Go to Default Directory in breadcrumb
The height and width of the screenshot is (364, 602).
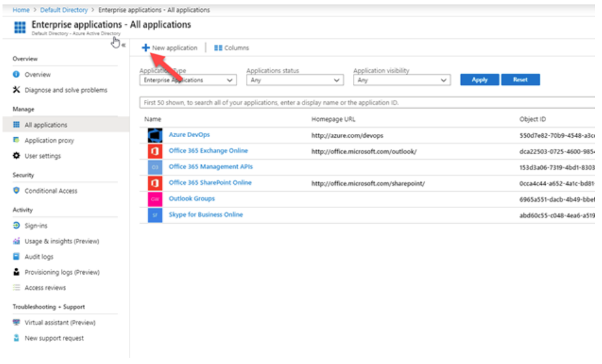pyautogui.click(x=64, y=10)
